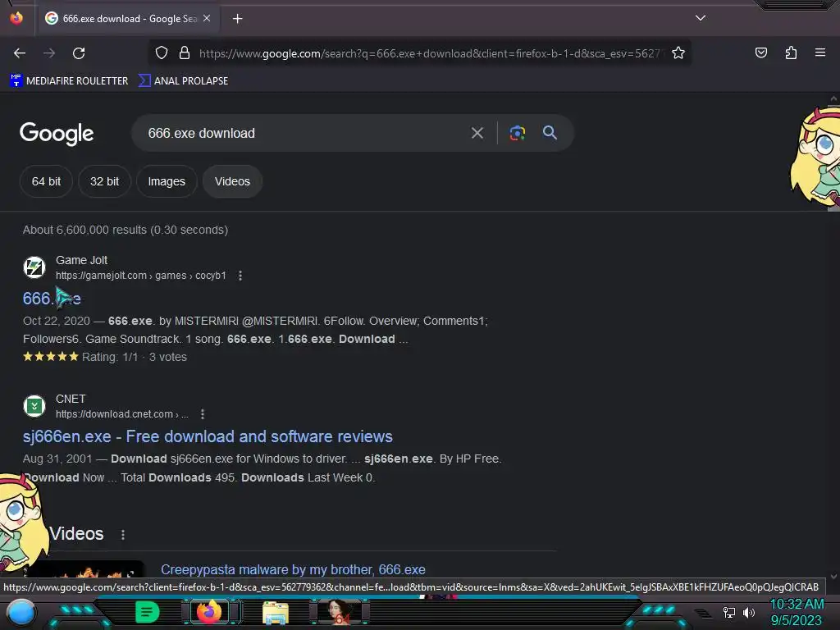Open the Extensions puzzle icon
The width and height of the screenshot is (840, 630).
pos(791,52)
